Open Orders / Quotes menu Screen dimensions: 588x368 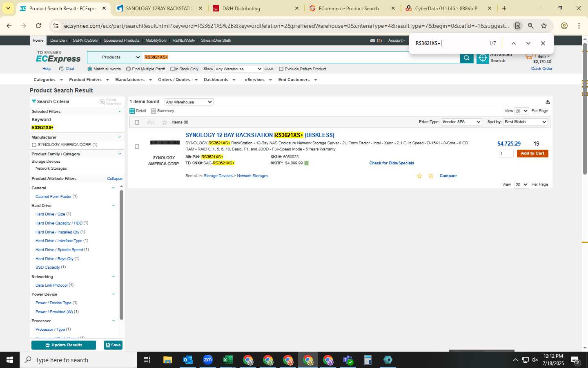pyautogui.click(x=178, y=80)
